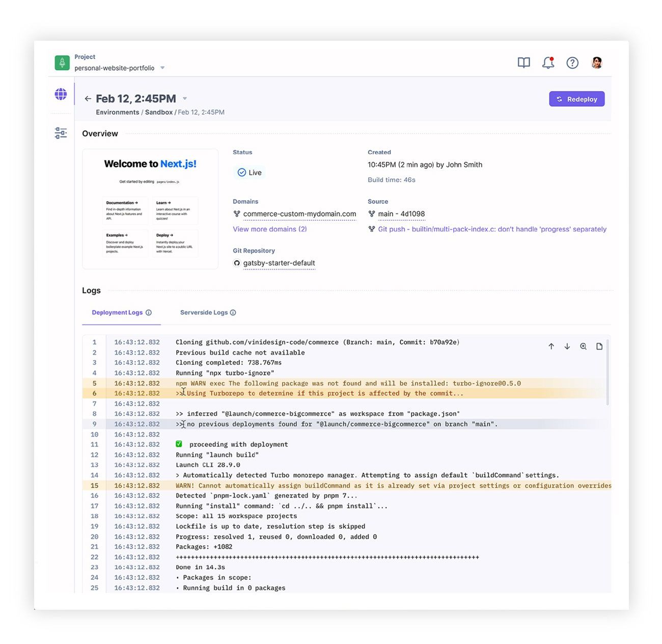
Task: Click the Created 10:45PM by John Smith text
Action: click(x=425, y=165)
